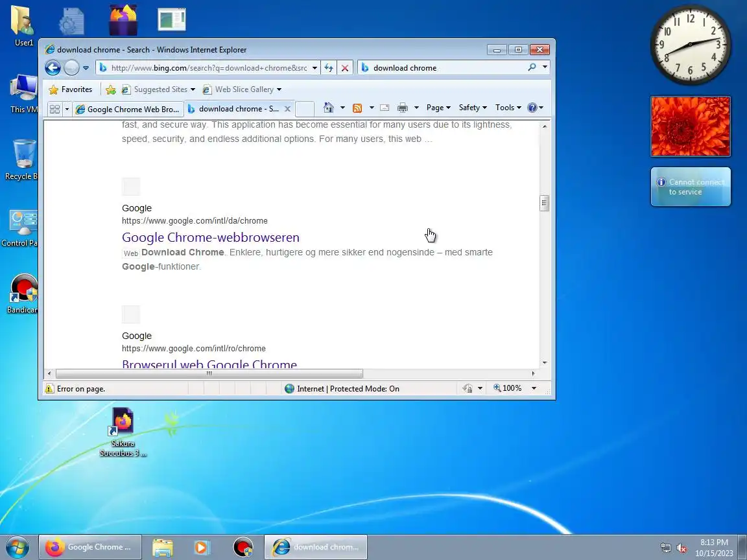
Task: Open a new blank tab
Action: 305,109
